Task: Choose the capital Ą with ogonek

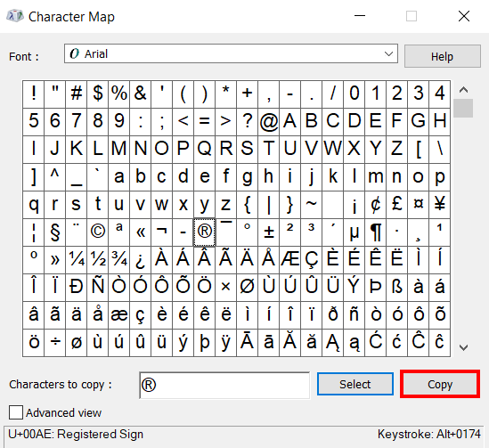Action: (x=333, y=343)
